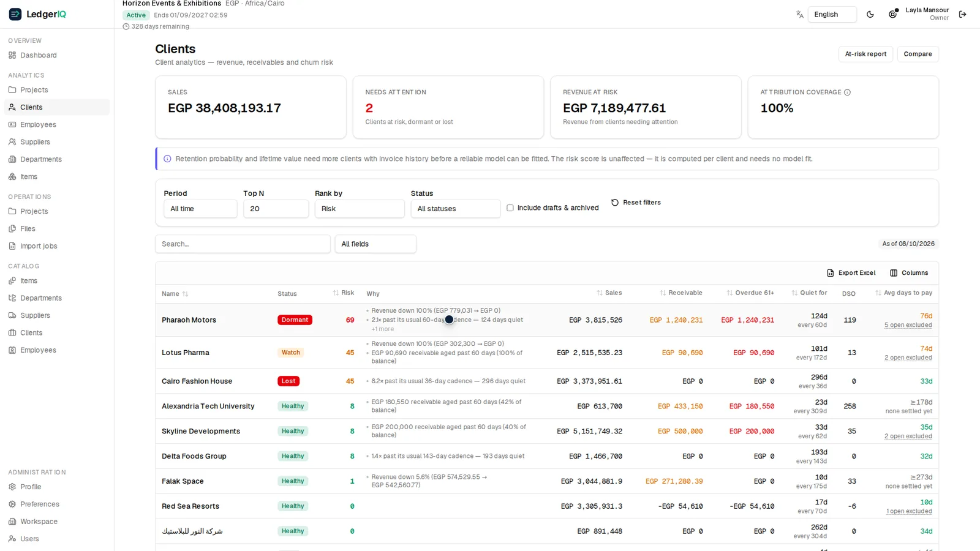Viewport: 980px width, 551px height.
Task: Sort by Name column arrows icon
Action: pyautogui.click(x=185, y=294)
